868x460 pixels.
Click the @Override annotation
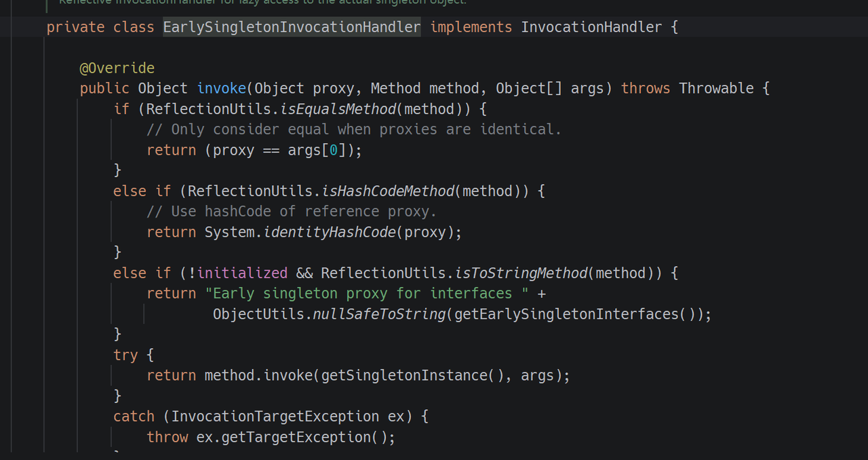click(117, 68)
